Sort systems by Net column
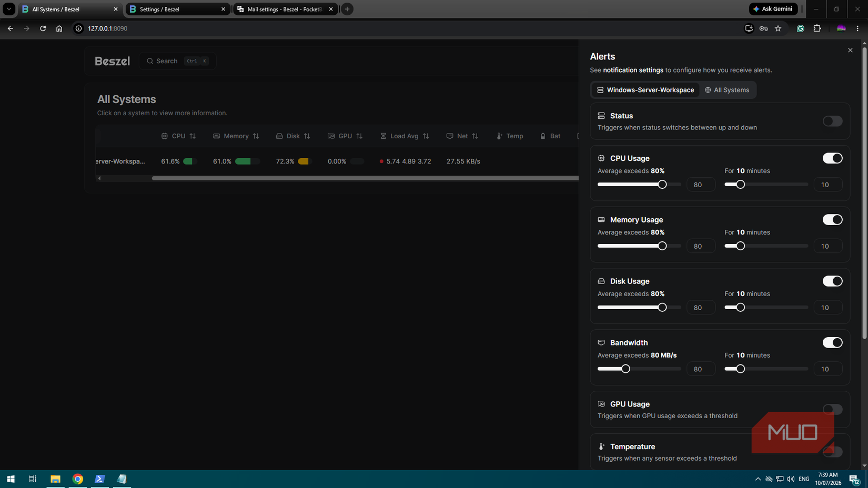Viewport: 868px width, 488px height. [462, 136]
